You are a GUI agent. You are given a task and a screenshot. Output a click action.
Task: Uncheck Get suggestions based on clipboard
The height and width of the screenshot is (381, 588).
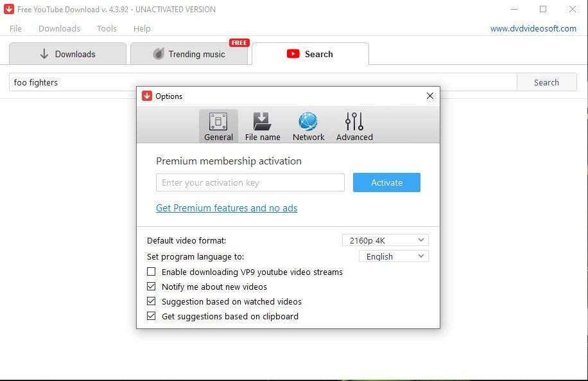(151, 315)
